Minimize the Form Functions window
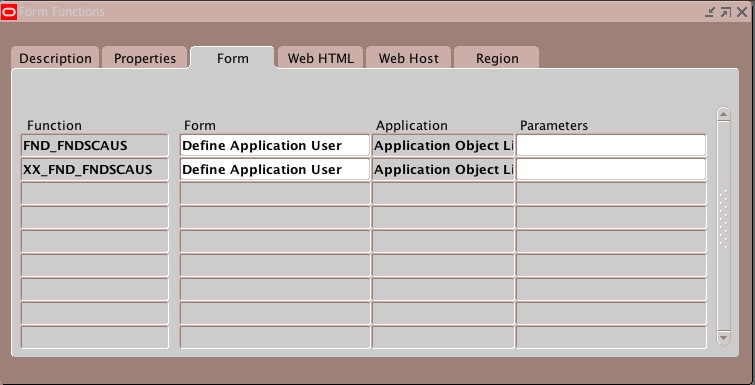The width and height of the screenshot is (755, 385). [x=710, y=12]
